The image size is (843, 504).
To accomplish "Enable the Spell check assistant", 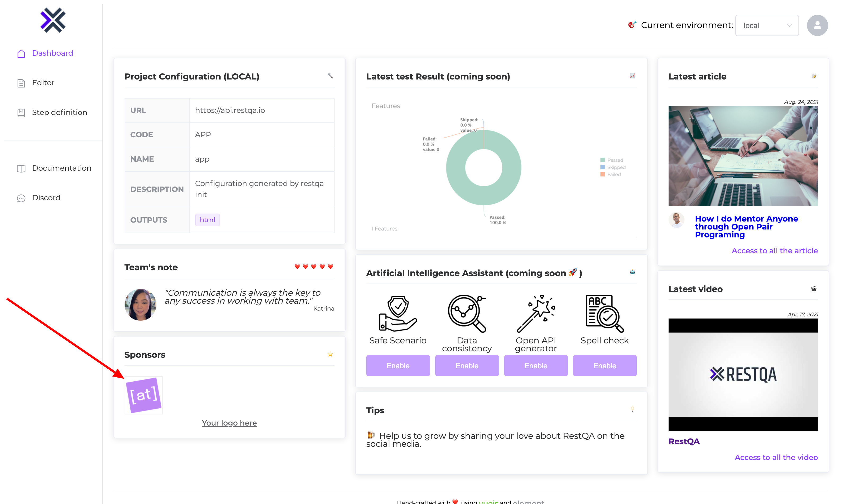I will [x=604, y=366].
